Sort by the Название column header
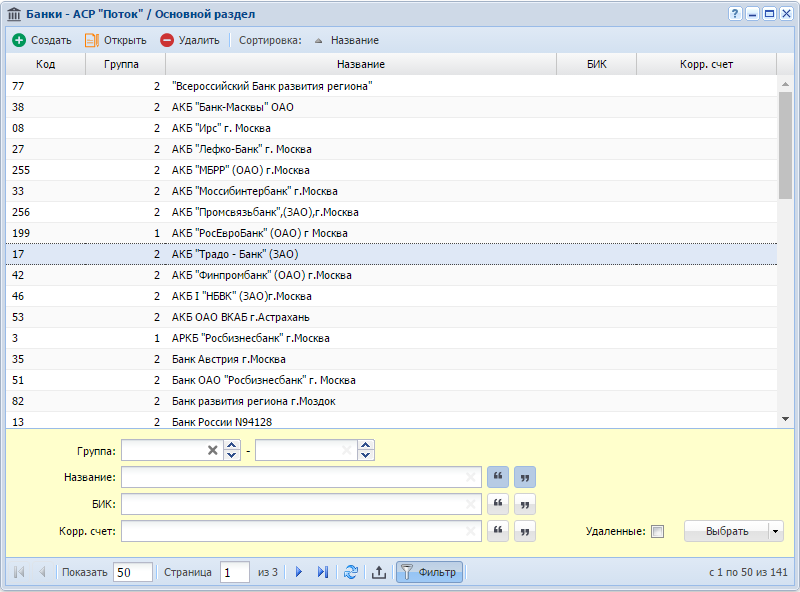Image resolution: width=800 pixels, height=592 pixels. pyautogui.click(x=361, y=64)
